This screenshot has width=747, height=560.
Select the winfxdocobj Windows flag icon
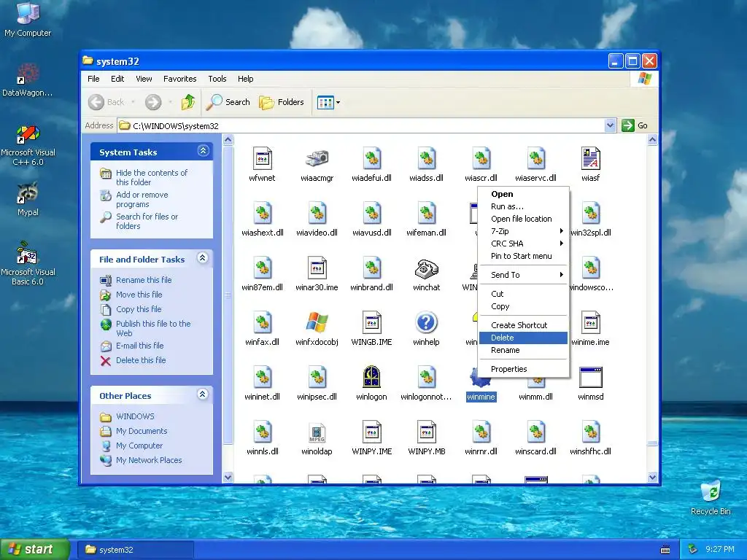pos(317,323)
